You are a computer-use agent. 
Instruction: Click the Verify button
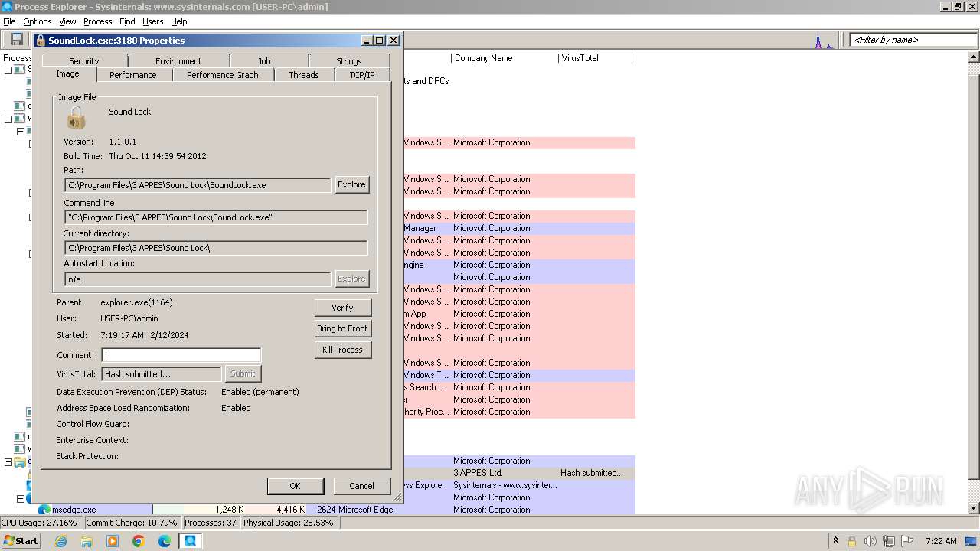pos(343,308)
